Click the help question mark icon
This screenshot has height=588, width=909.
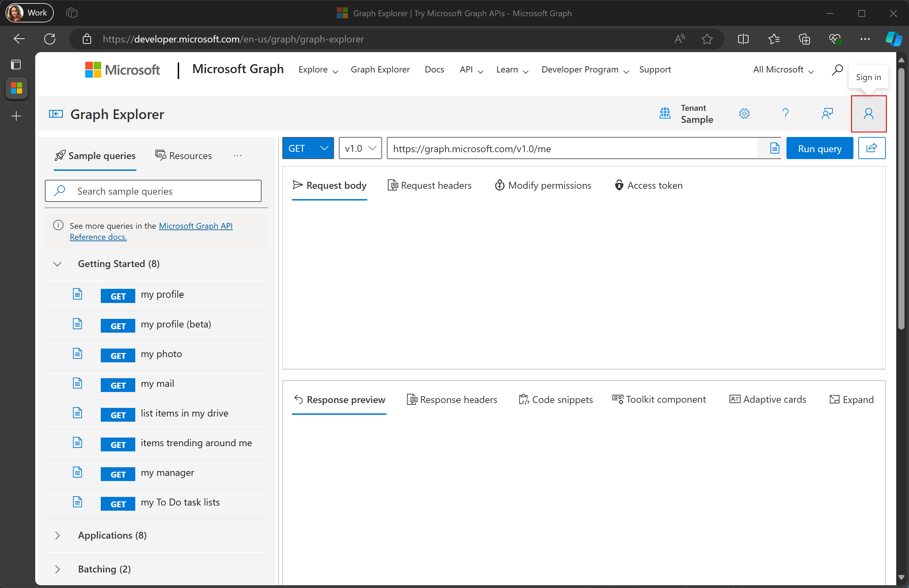(785, 113)
